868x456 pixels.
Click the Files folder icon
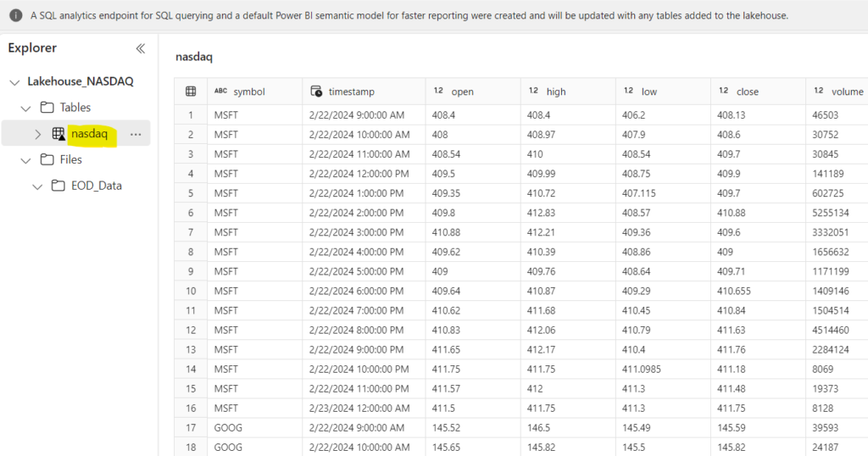pos(47,160)
